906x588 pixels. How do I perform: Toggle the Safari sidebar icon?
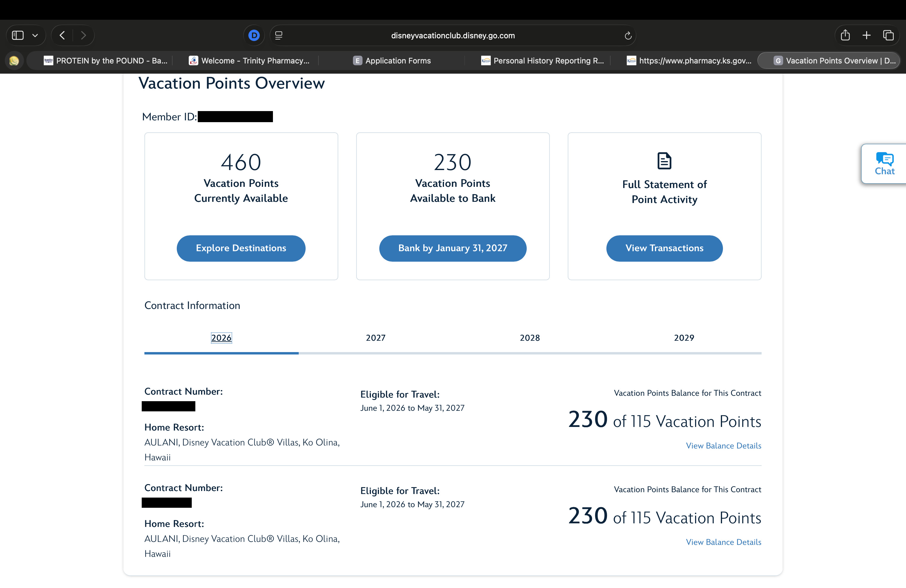(x=18, y=35)
